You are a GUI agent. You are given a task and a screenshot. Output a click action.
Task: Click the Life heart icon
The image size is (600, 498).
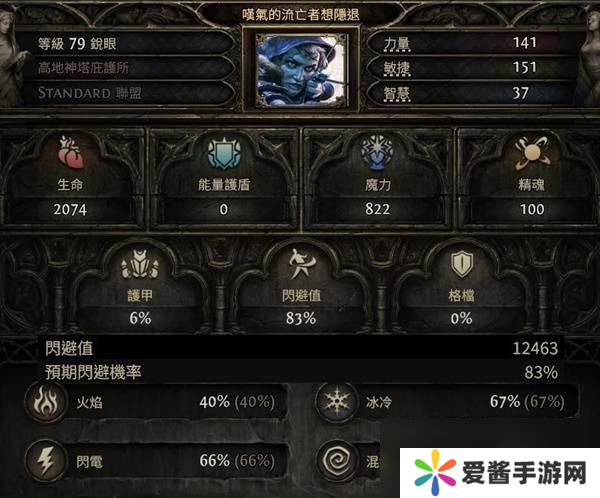(71, 153)
